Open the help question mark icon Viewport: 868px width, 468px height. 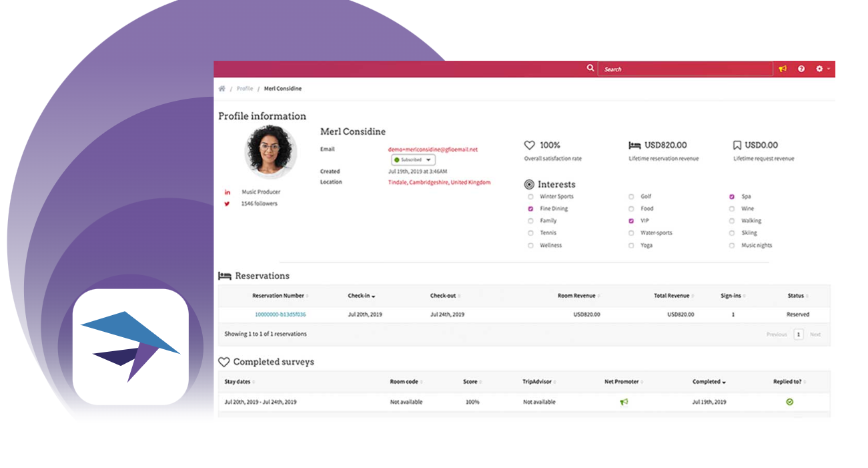click(x=801, y=69)
